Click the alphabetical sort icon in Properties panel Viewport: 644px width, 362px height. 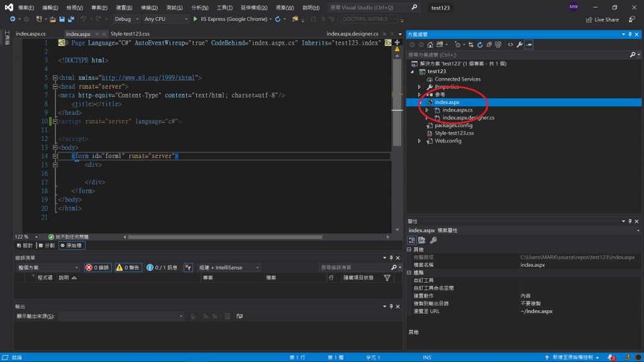(x=422, y=240)
